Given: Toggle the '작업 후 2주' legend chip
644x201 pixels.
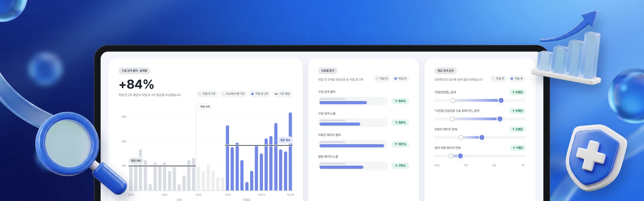Looking at the screenshot, I should pos(260,94).
